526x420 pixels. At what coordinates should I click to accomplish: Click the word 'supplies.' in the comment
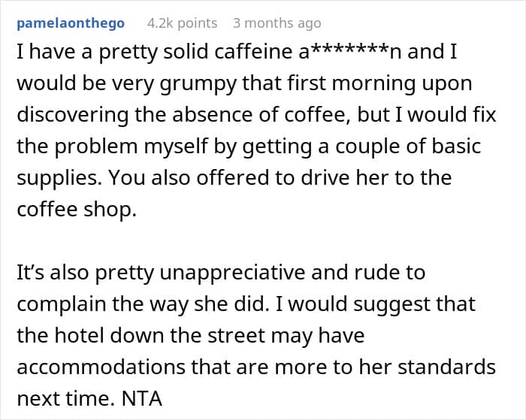(59, 178)
